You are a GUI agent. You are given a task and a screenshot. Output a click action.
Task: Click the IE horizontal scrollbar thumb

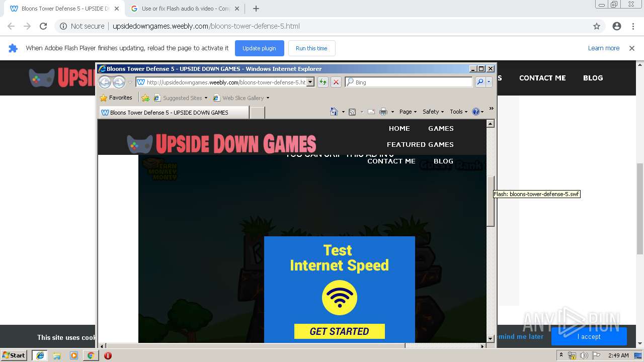(x=256, y=346)
